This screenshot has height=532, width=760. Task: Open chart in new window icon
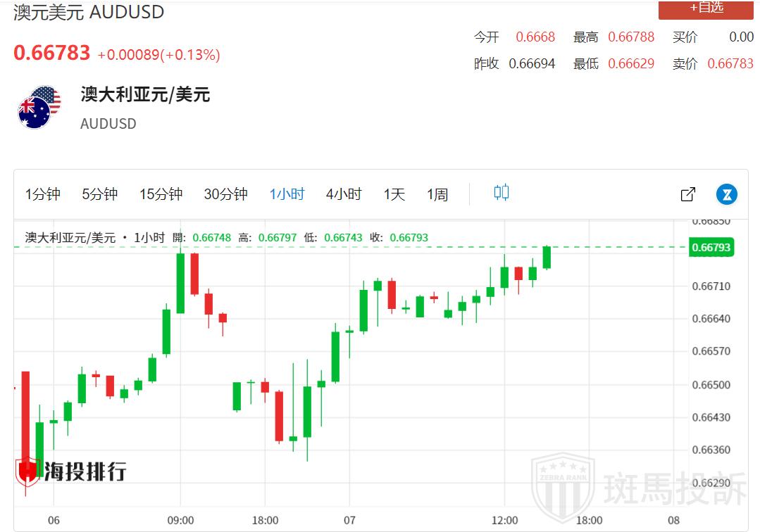(688, 194)
